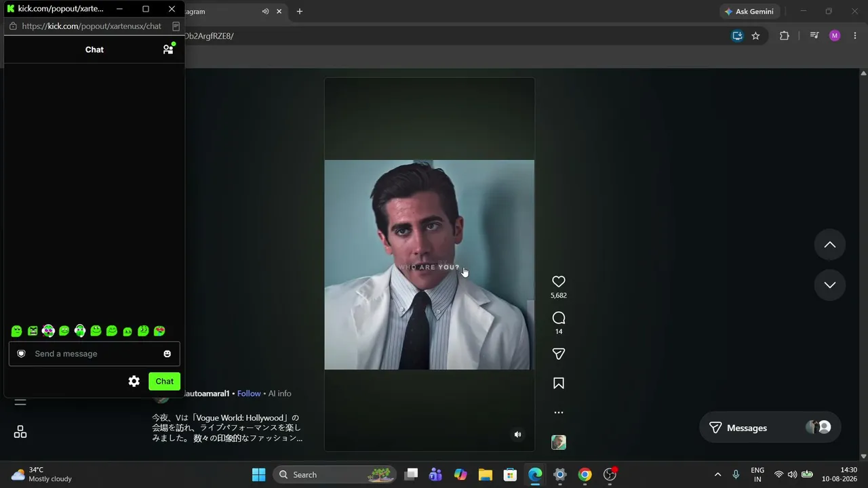
Task: Open Microsoft Store from taskbar
Action: click(510, 474)
